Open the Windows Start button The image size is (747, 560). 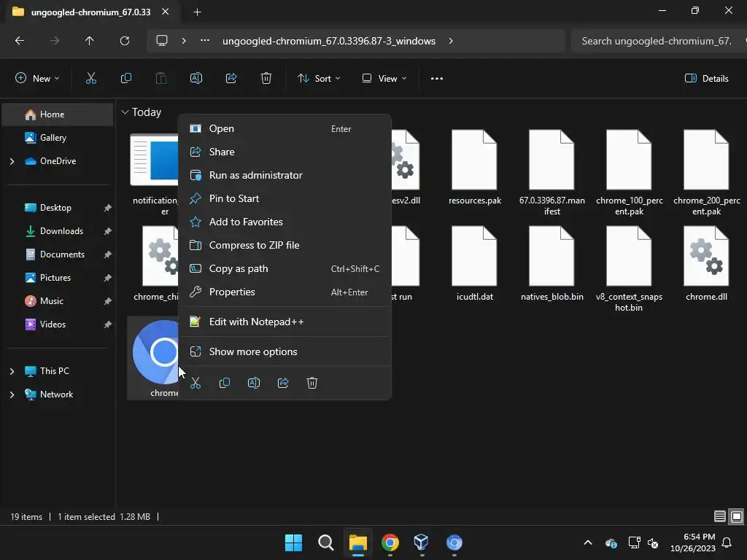(293, 542)
